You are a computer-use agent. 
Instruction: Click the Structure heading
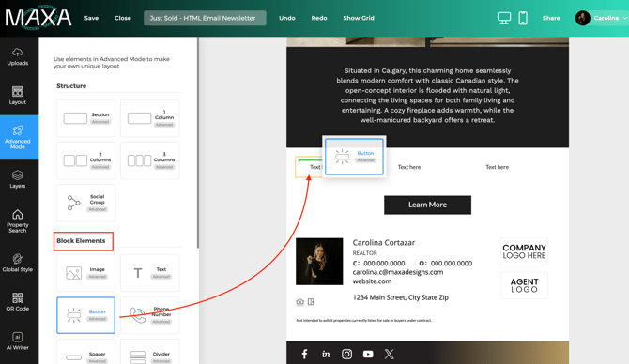(71, 86)
